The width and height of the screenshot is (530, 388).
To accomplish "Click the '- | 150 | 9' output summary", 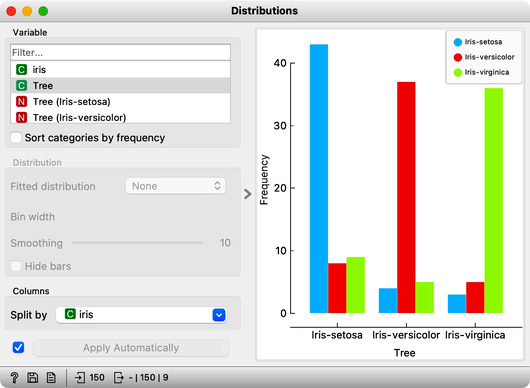I will pos(149,377).
